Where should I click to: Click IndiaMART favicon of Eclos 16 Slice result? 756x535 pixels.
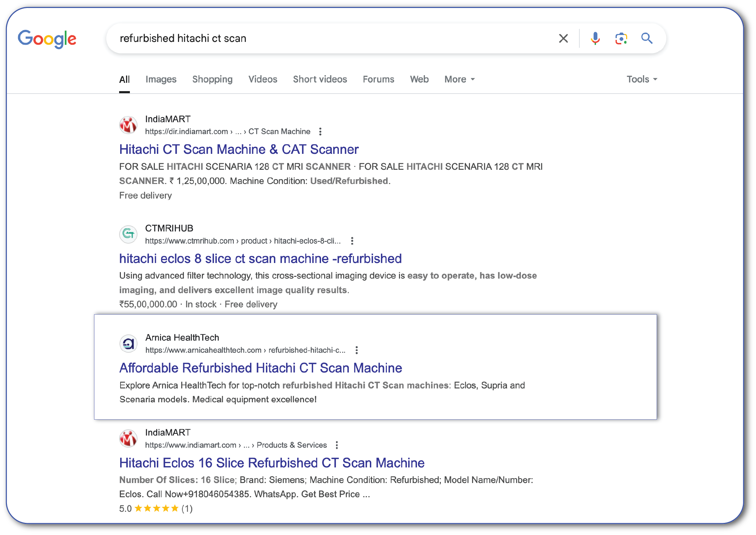128,439
